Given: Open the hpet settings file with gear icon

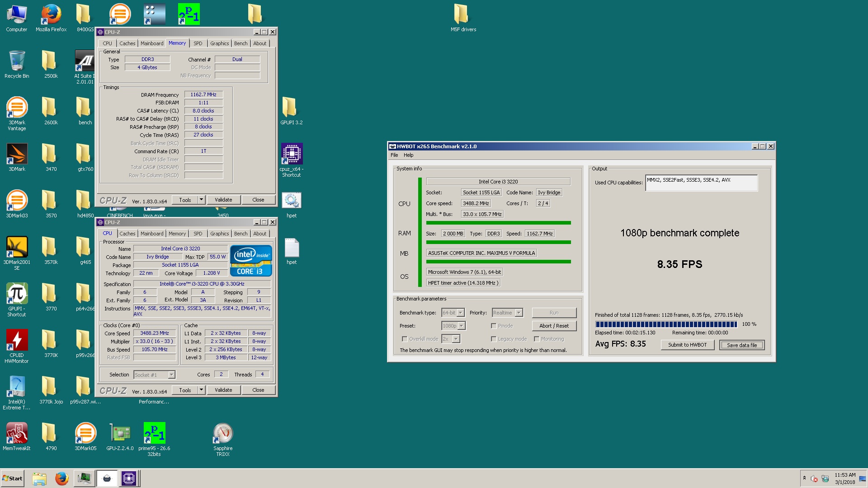Looking at the screenshot, I should [x=292, y=204].
